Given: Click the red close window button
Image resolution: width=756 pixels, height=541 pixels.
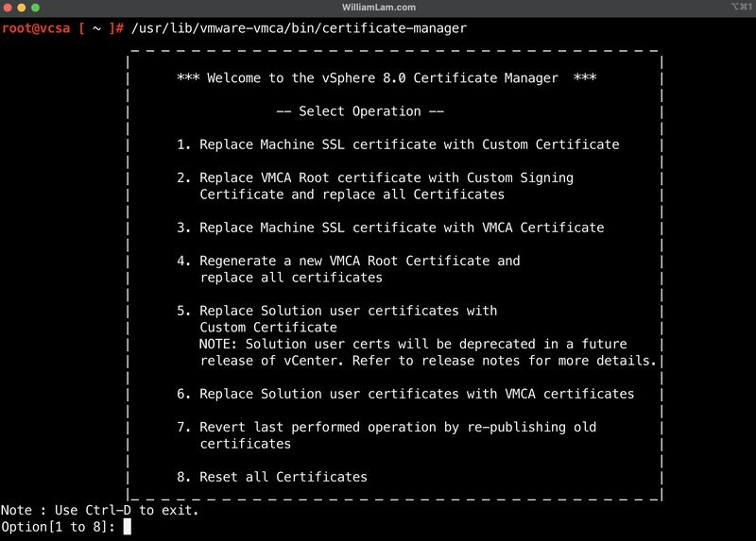Looking at the screenshot, I should [9, 8].
